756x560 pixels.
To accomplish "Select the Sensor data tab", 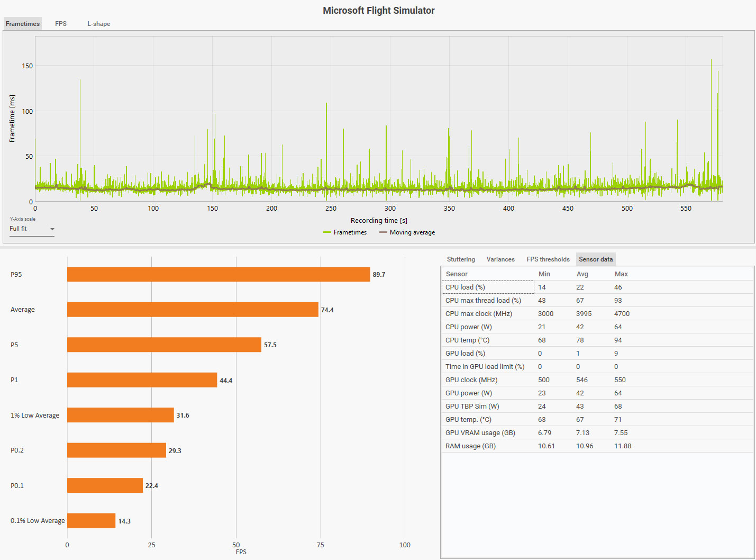I will 596,259.
